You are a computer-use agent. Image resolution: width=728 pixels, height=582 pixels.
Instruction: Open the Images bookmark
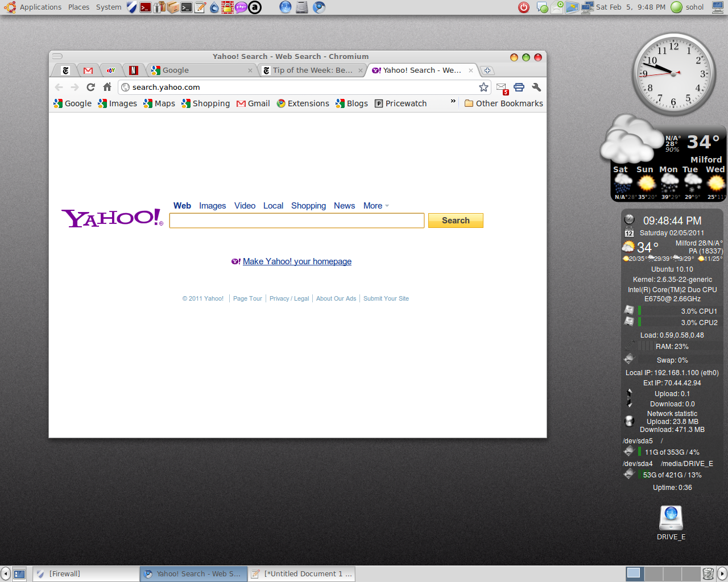118,103
